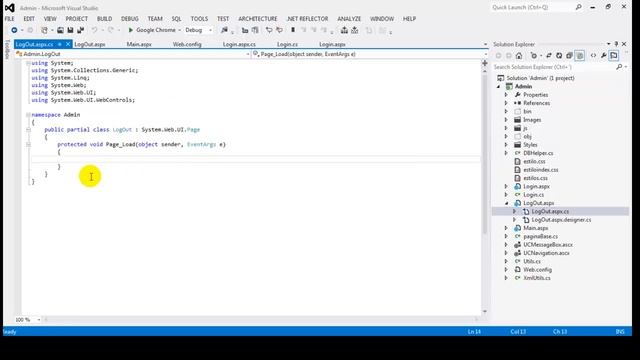Click the Toggle Bookmark toolbar icon
Image resolution: width=640 pixels, height=360 pixels.
(x=293, y=30)
